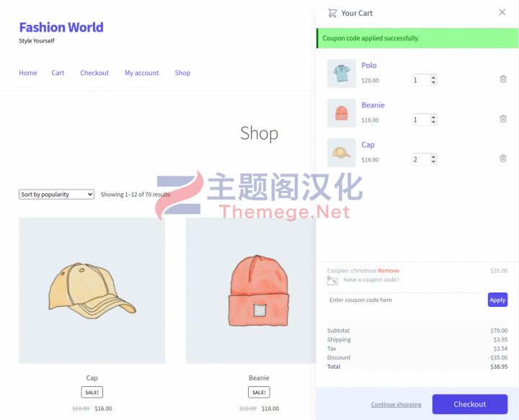Click 'Showing 1–12 of 70 results' text
This screenshot has height=420, width=519.
point(136,195)
